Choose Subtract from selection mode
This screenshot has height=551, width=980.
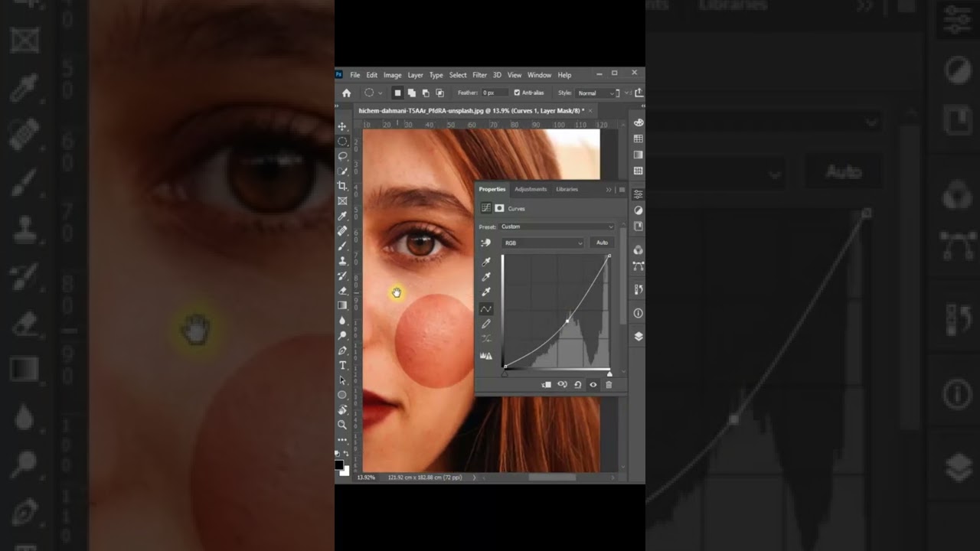point(425,93)
